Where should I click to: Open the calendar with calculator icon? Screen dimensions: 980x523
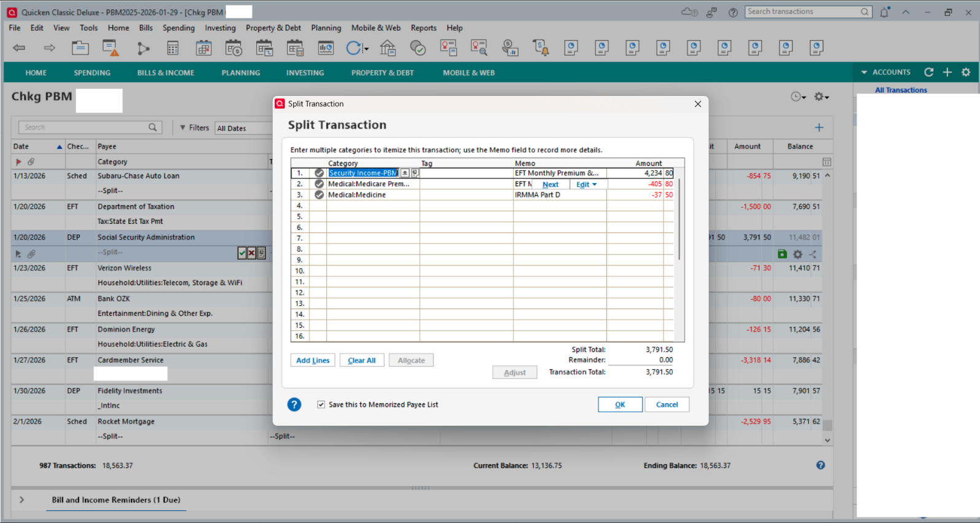coord(296,48)
